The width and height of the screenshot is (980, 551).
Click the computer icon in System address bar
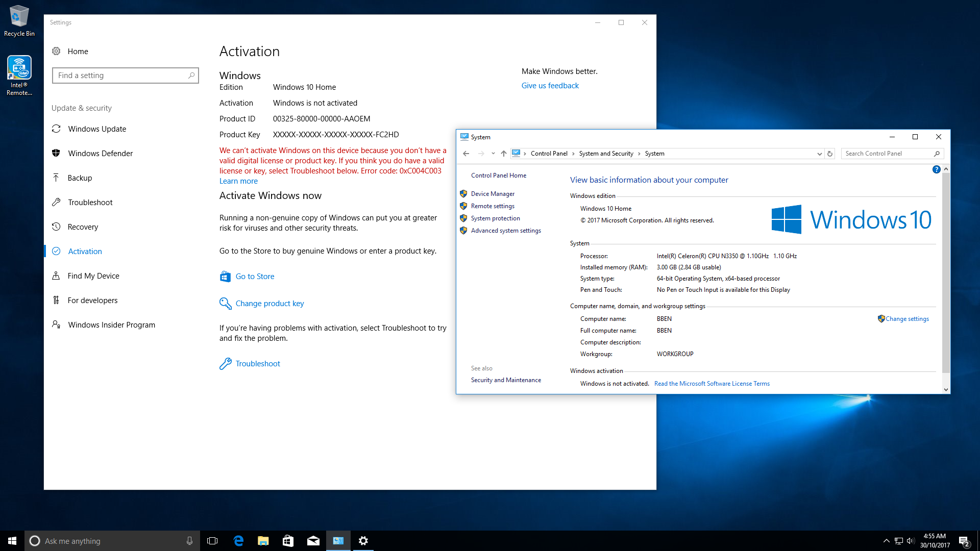click(516, 153)
